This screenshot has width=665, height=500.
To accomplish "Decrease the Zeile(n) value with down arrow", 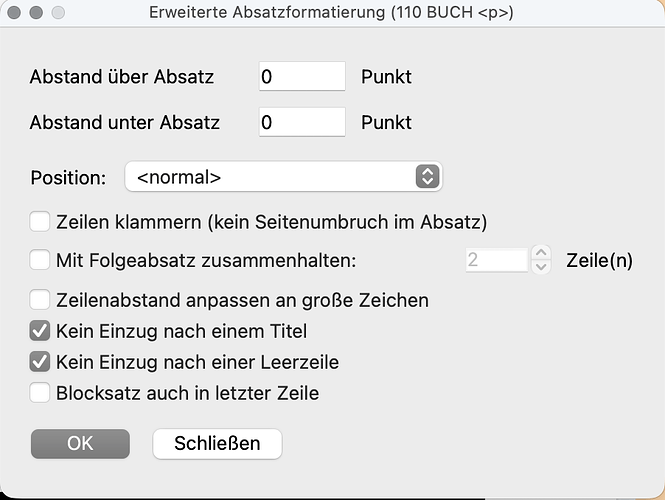I will click(541, 267).
